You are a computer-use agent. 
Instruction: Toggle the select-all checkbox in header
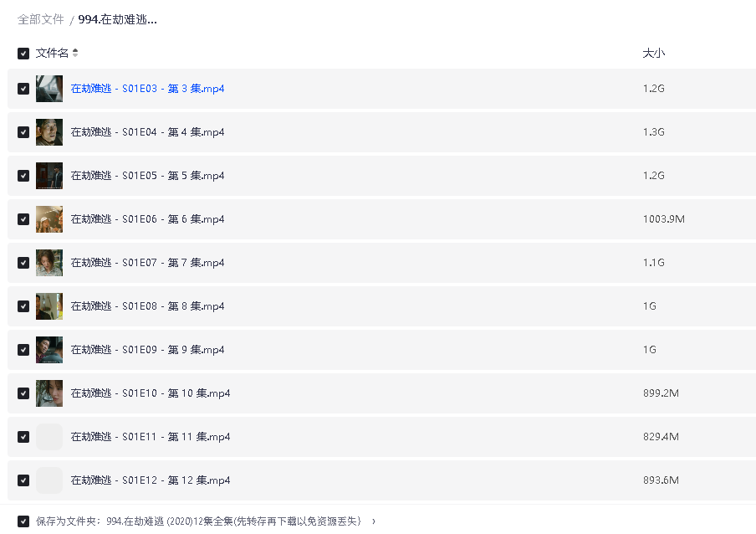[x=23, y=54]
